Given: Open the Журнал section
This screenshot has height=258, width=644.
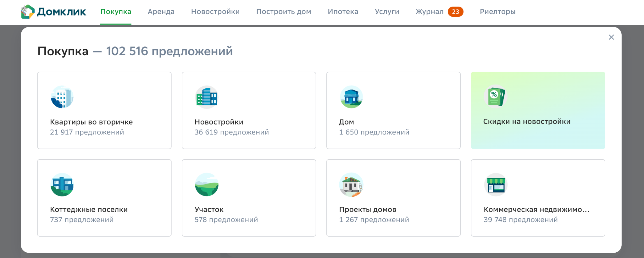Looking at the screenshot, I should (x=430, y=12).
